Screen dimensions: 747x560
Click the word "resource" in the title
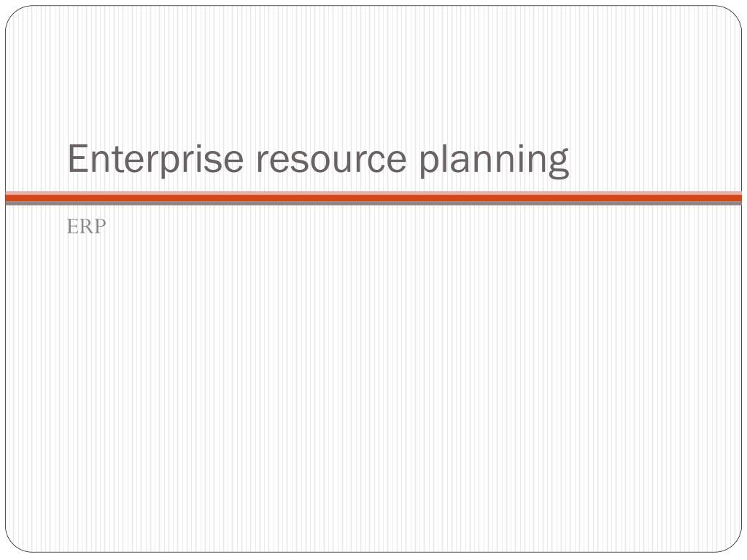331,161
